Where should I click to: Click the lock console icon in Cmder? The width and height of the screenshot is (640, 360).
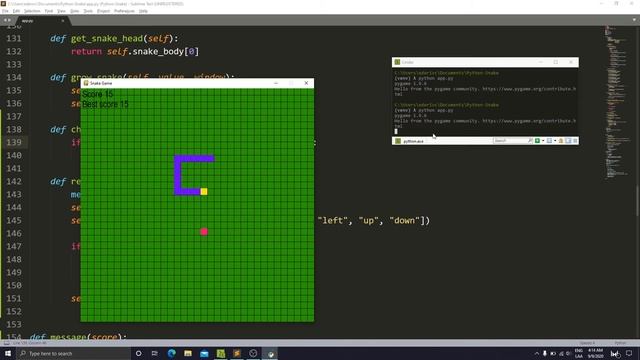click(x=561, y=140)
